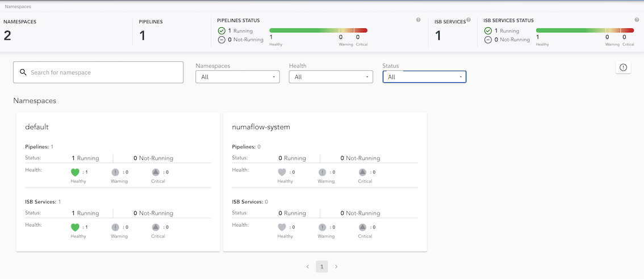This screenshot has width=644, height=279.
Task: Click default Pipelines green Healthy heart
Action: click(75, 172)
